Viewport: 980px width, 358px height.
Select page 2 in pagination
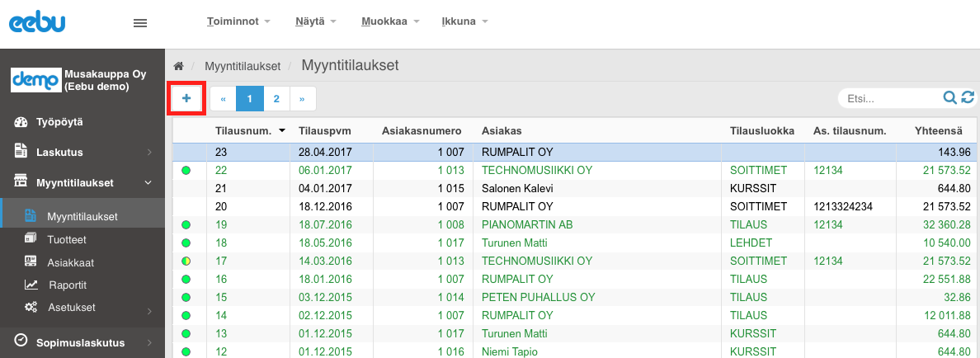(277, 99)
